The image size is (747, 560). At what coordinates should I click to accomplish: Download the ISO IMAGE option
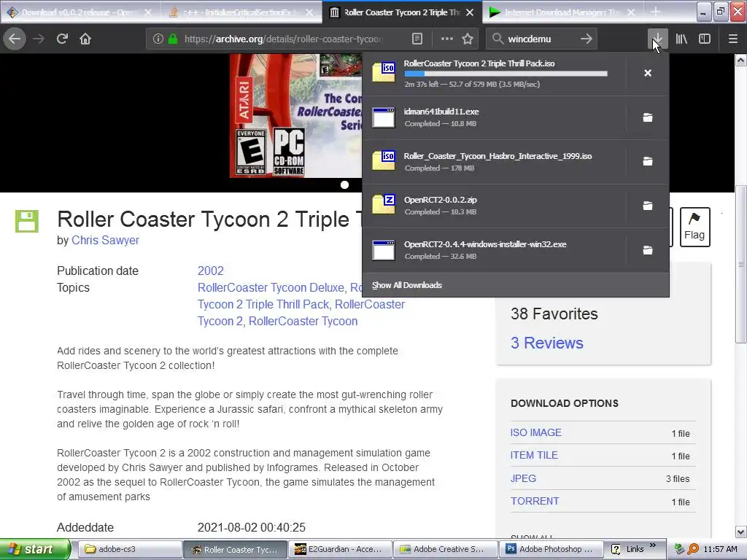536,432
